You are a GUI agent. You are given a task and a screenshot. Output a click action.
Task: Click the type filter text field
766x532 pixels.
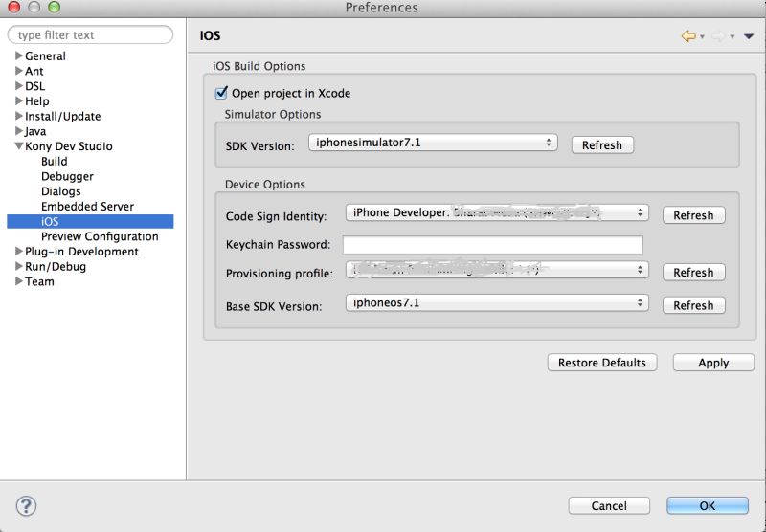pos(90,35)
